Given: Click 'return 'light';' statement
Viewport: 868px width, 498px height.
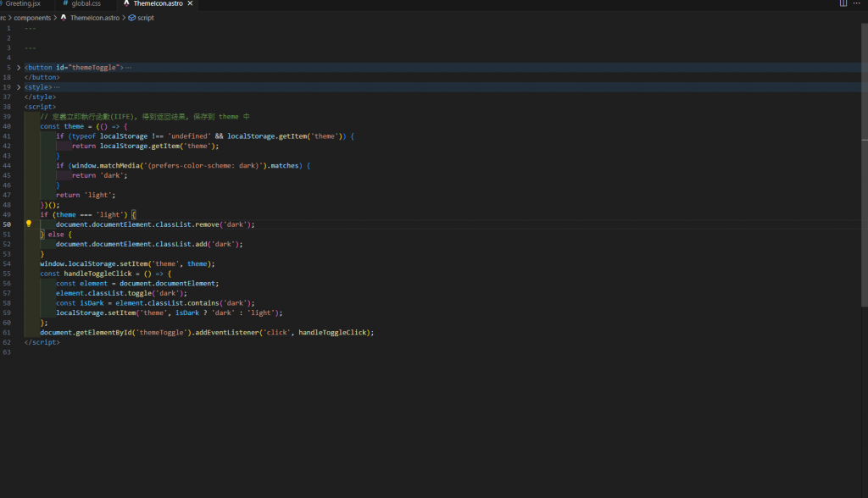Looking at the screenshot, I should coord(86,196).
